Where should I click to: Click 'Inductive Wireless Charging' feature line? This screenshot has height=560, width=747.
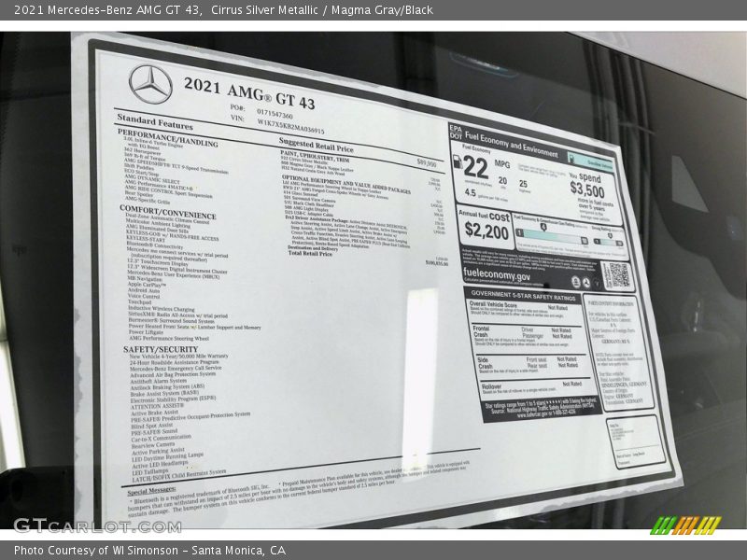[161, 309]
